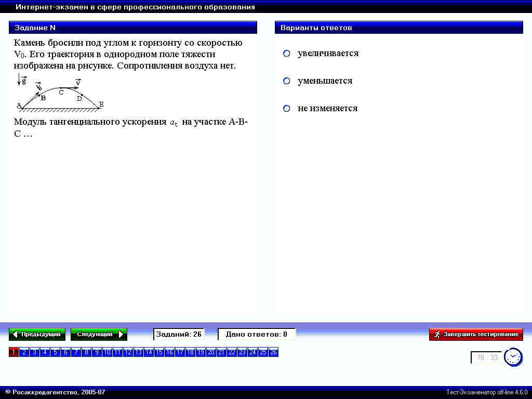Jump to question number 4
This screenshot has height=399, width=532.
tap(45, 352)
